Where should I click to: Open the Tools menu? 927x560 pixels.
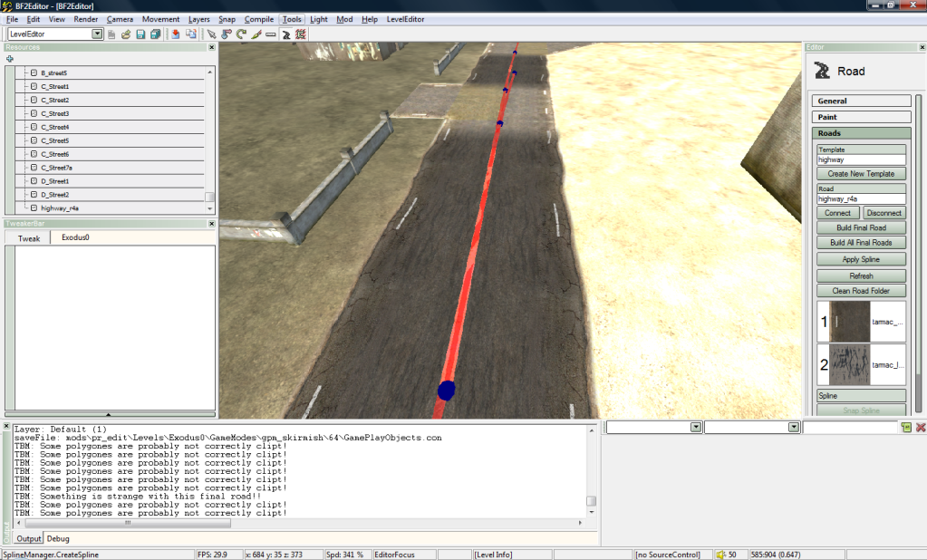pyautogui.click(x=292, y=19)
